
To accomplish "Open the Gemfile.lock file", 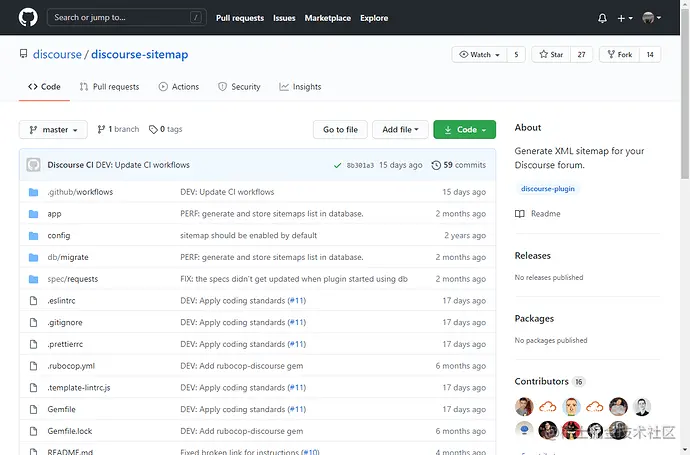I will (70, 431).
